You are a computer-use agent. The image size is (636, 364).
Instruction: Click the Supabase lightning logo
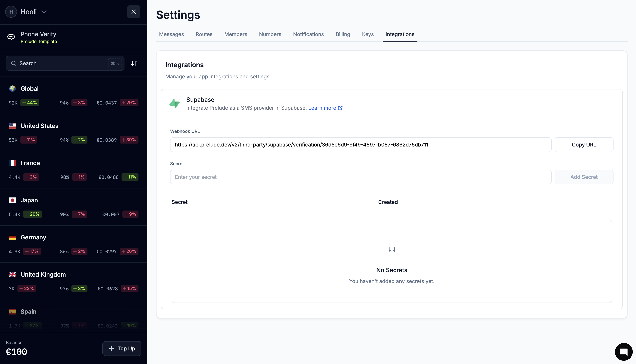(x=174, y=103)
